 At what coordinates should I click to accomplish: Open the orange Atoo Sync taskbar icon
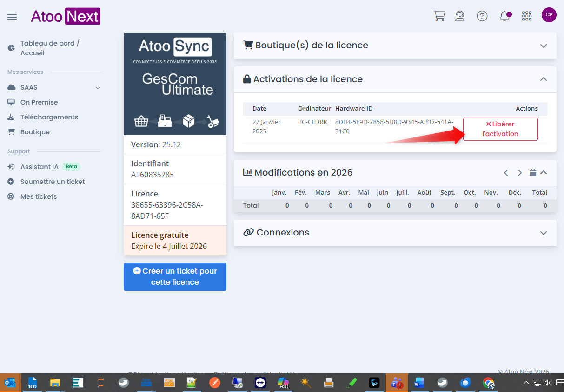[x=169, y=383]
